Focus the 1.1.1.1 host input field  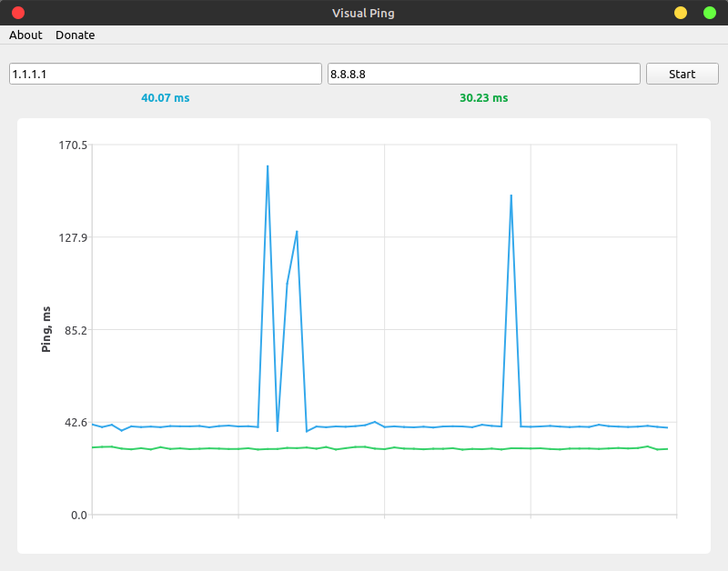click(x=165, y=74)
